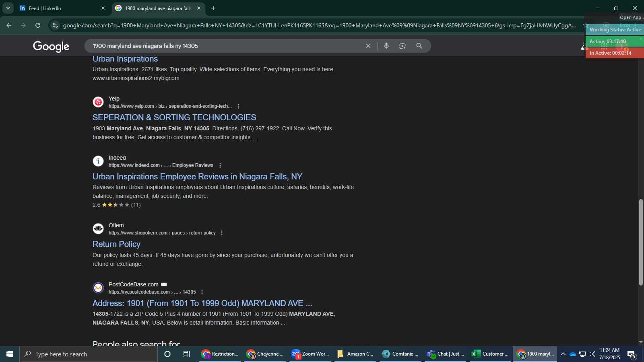This screenshot has height=362, width=644.
Task: Open the tab search dropdown
Action: 8,8
